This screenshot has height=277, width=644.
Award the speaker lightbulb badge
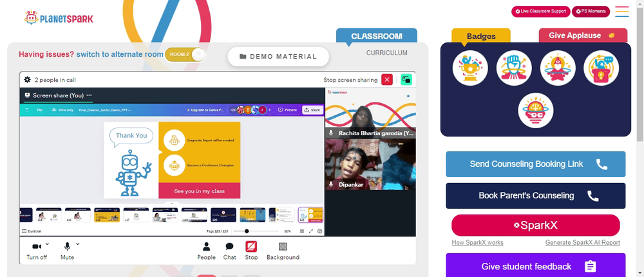(x=601, y=68)
